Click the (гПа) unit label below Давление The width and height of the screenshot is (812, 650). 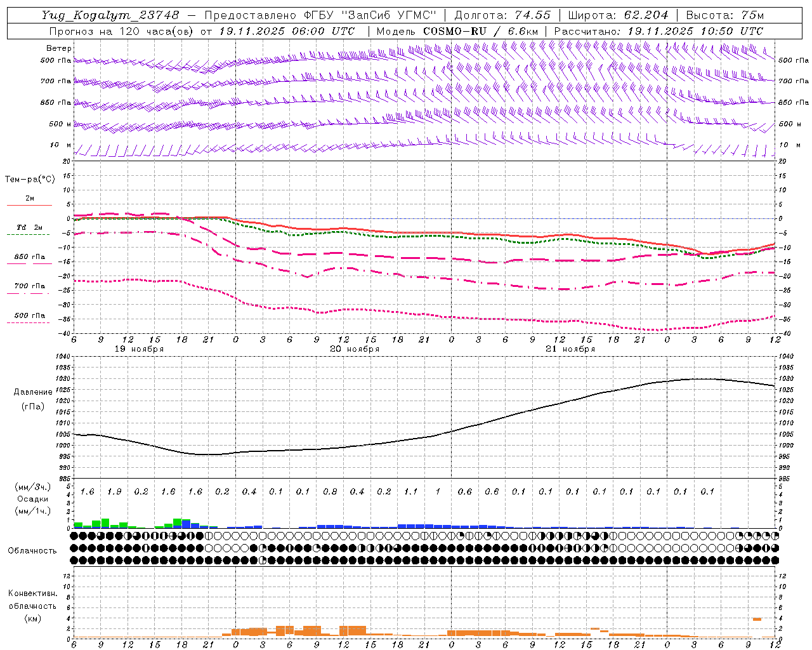(33, 407)
